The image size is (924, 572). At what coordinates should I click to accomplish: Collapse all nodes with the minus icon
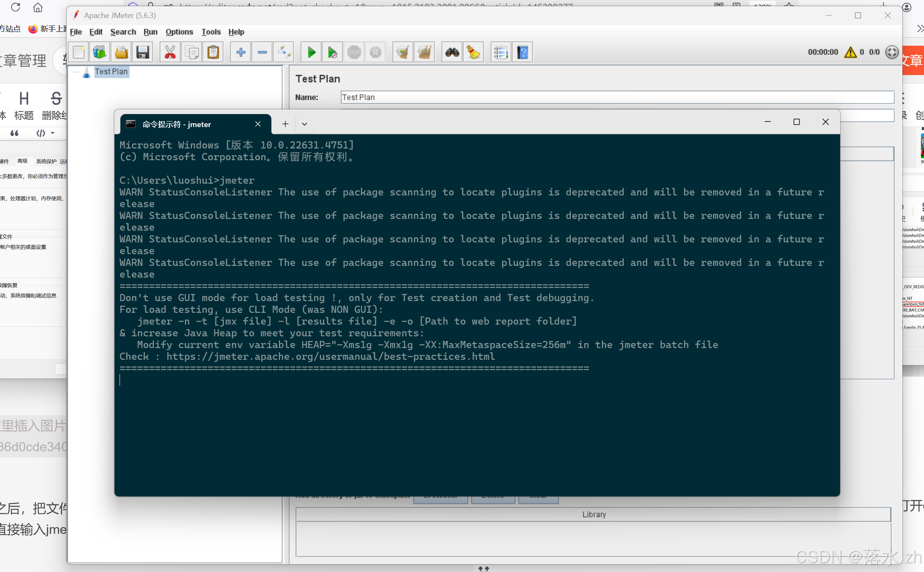click(x=262, y=52)
